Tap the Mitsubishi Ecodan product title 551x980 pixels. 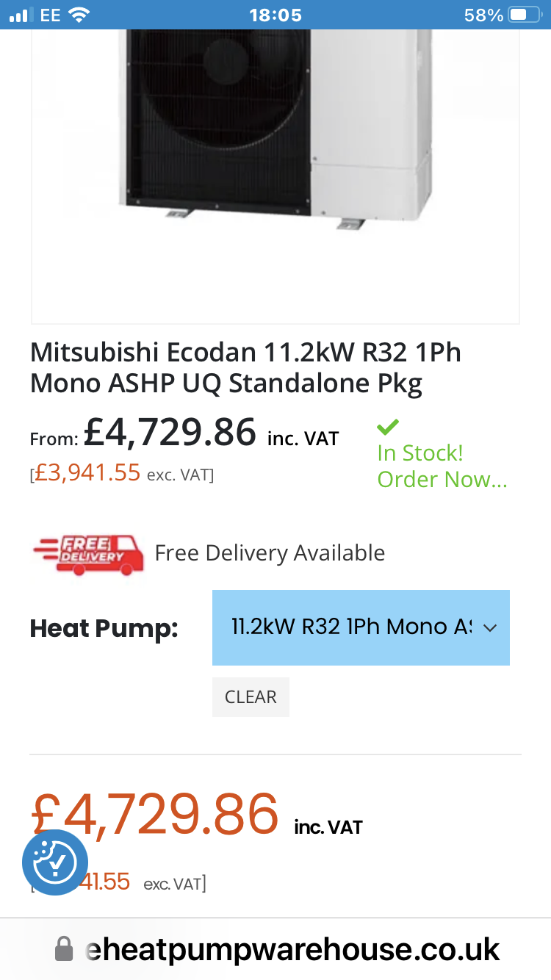[246, 368]
